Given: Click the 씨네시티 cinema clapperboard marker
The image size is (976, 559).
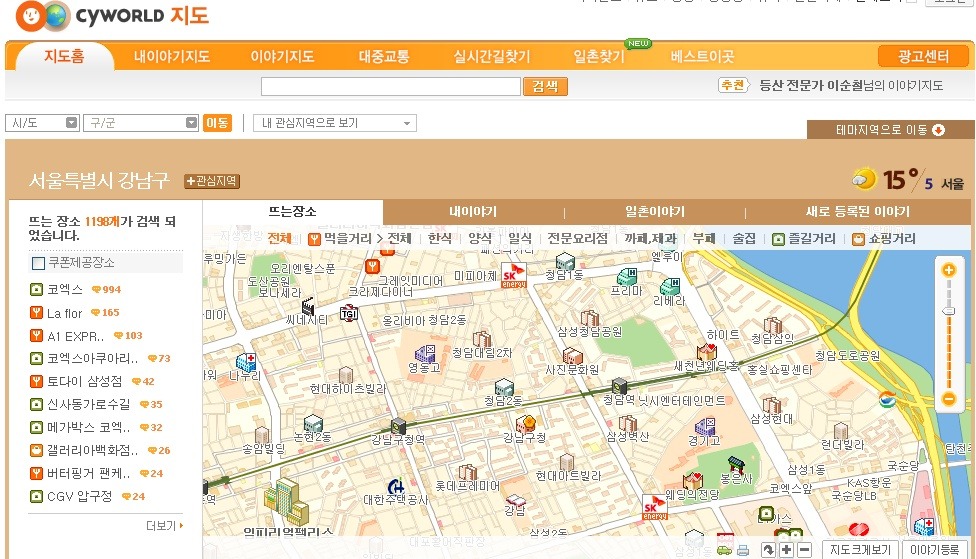Looking at the screenshot, I should [x=307, y=306].
